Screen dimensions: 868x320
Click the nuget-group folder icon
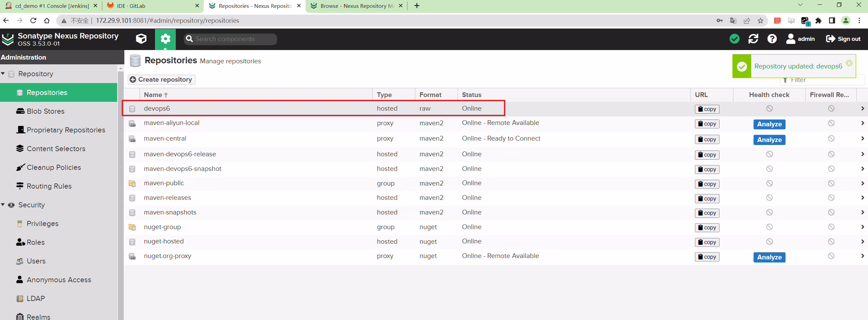132,227
